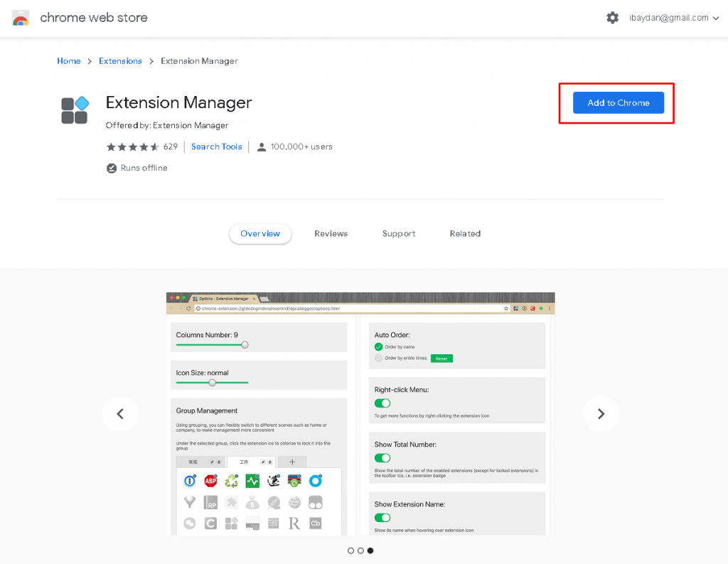
Task: Click the grey R extension icon
Action: (294, 523)
